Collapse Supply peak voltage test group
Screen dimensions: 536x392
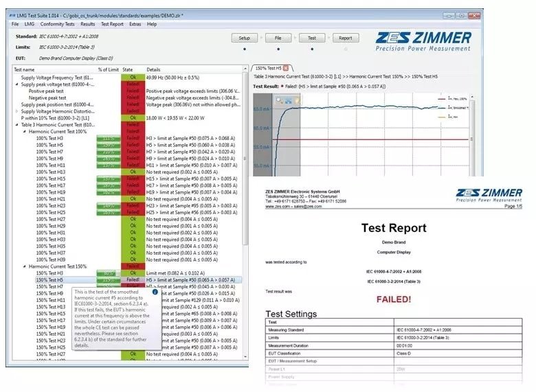17,84
